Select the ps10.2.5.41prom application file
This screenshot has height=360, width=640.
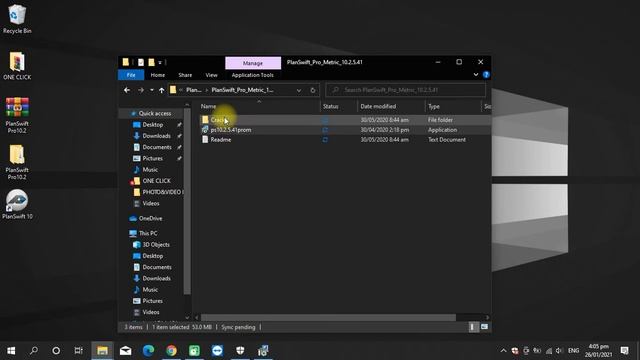[345, 130]
